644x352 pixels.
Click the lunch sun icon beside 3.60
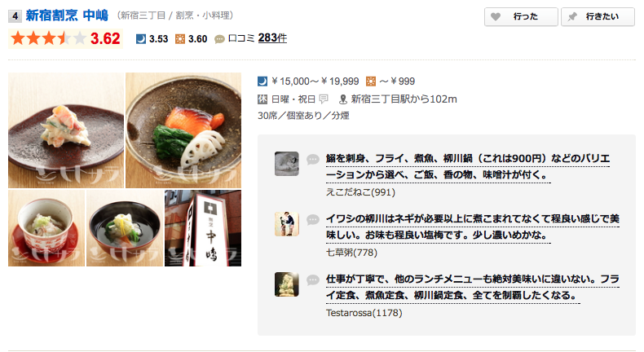(x=180, y=38)
